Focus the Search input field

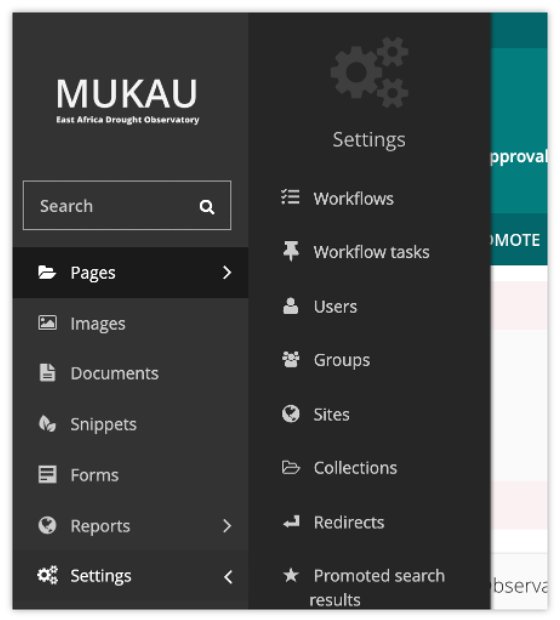coord(127,205)
